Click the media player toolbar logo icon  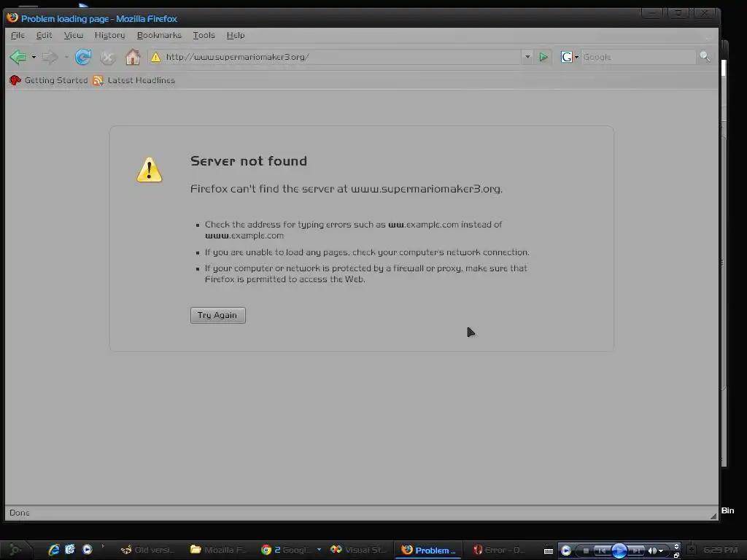click(565, 551)
